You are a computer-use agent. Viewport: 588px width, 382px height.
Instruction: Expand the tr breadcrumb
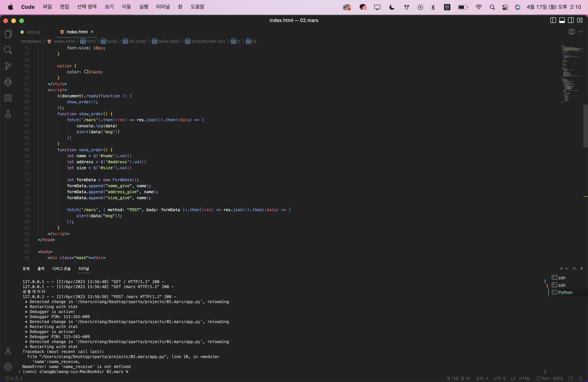(x=236, y=41)
